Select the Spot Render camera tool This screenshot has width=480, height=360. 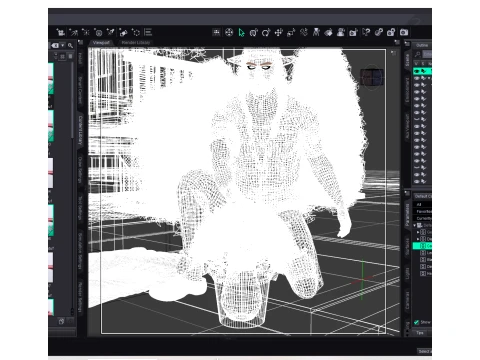click(x=353, y=32)
